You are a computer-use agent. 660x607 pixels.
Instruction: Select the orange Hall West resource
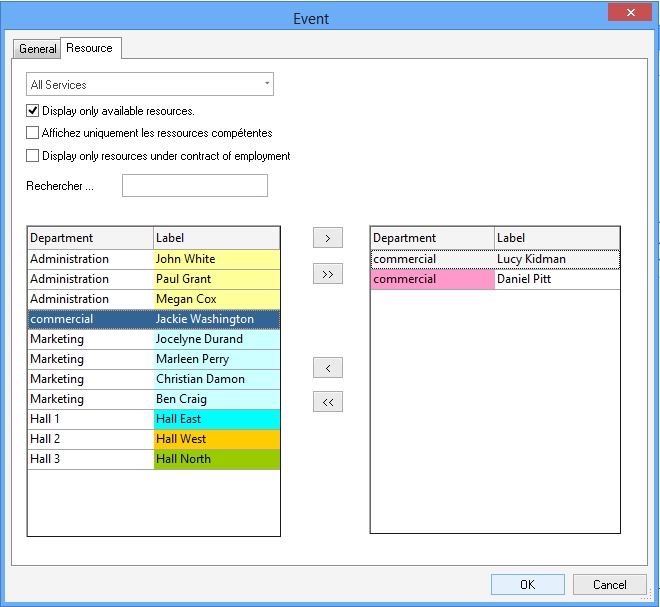(216, 439)
